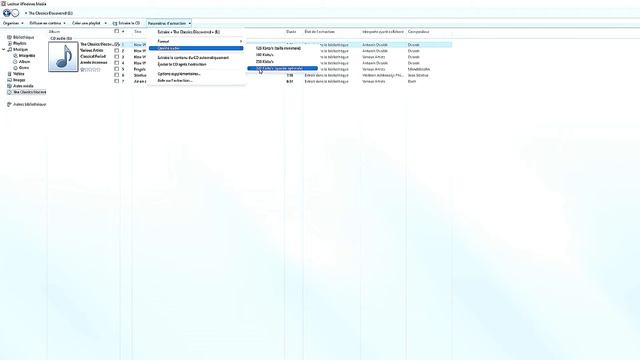Click the Année inconnue text
Screen dimensions: 640x360
point(94,62)
